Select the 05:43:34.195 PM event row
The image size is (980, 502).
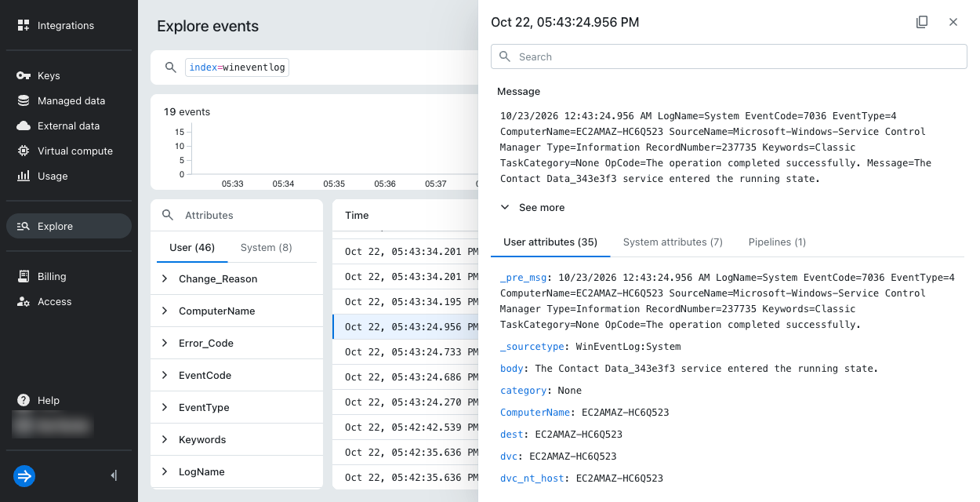click(405, 301)
